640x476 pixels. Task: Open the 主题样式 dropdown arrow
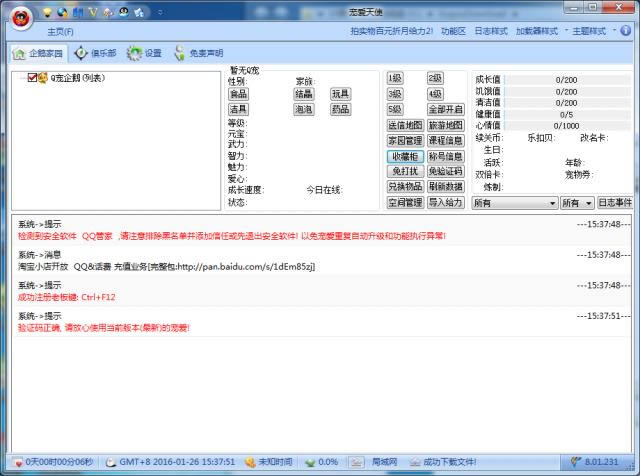614,31
